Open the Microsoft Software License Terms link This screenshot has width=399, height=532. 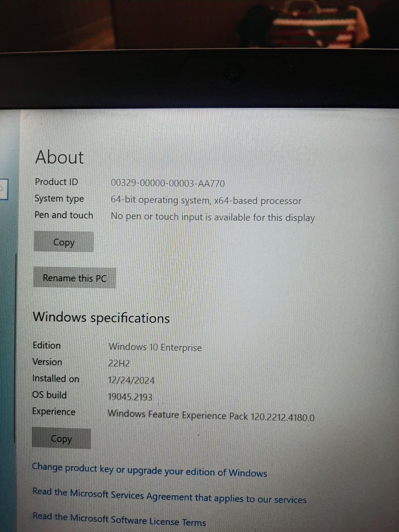(119, 519)
